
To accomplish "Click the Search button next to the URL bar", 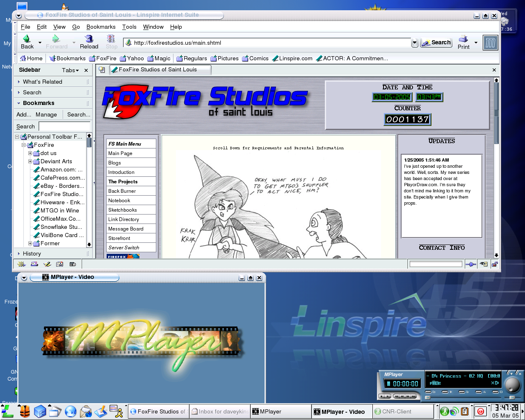I will tap(436, 43).
